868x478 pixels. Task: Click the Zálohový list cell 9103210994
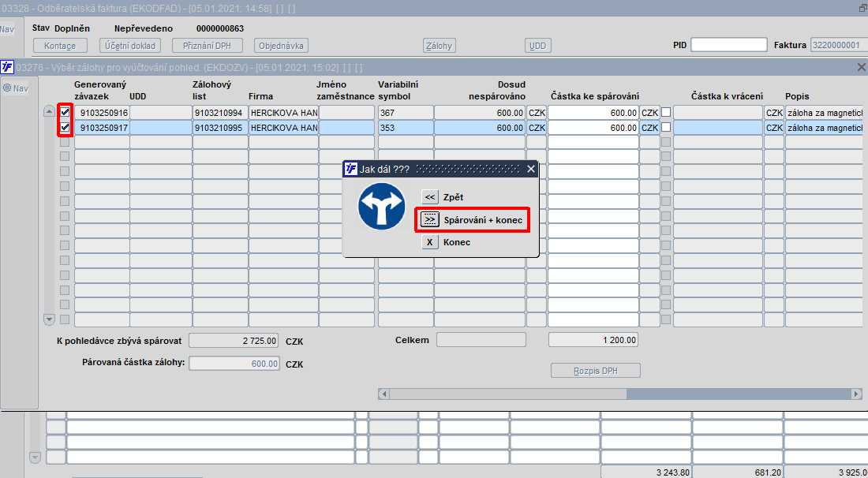point(220,112)
